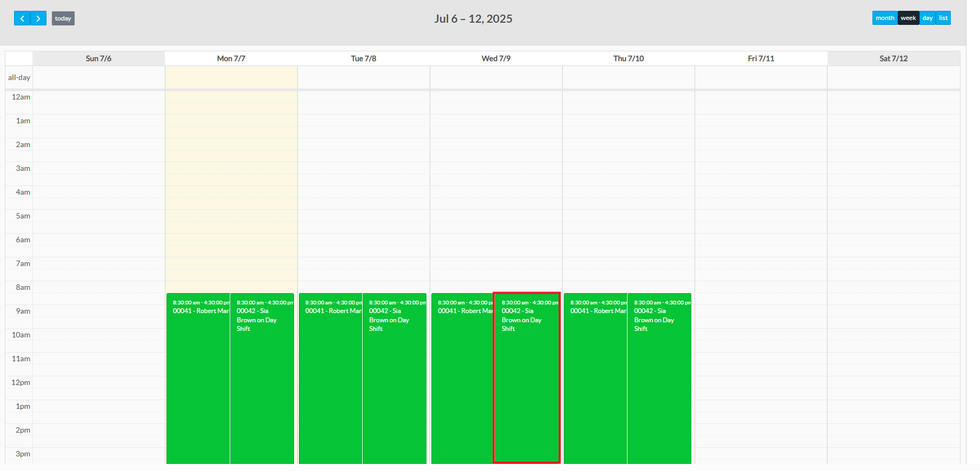Open the Fri 7/11 day header
980x471 pixels.
761,58
